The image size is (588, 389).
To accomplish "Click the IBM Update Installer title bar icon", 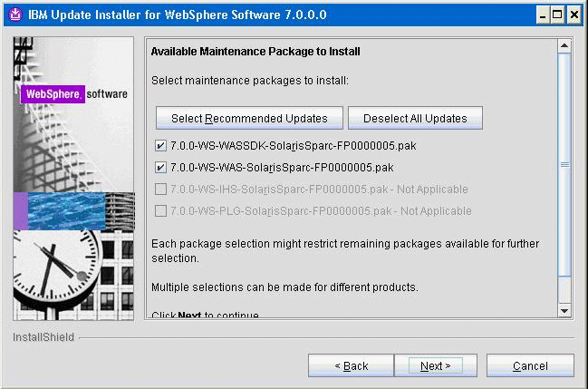I will tap(15, 15).
